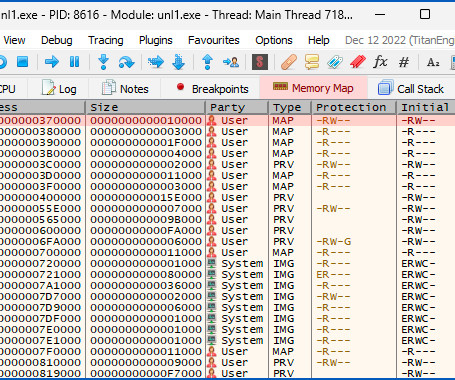Open the Debug menu
455x380 pixels.
57,40
